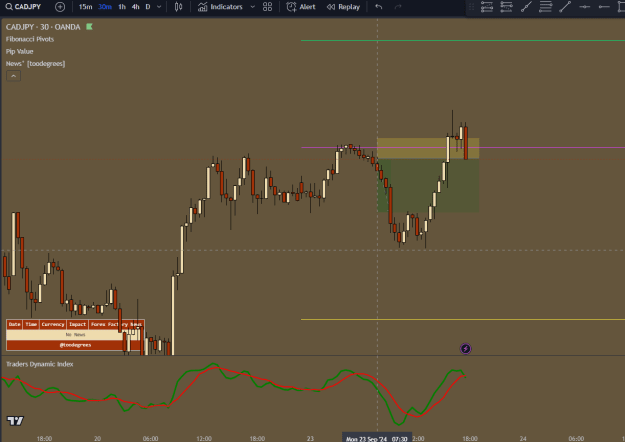Select the green pivot resistance line
Screen dimensions: 625x442
[463, 40]
